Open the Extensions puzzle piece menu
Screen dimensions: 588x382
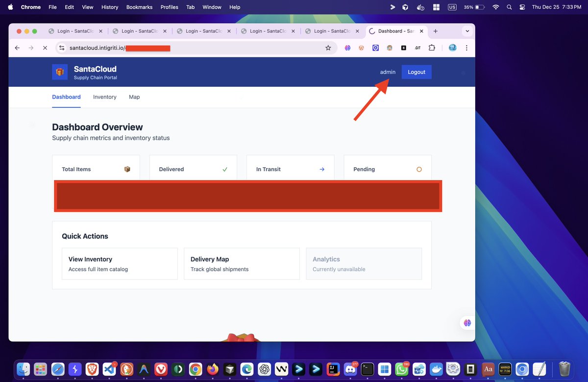tap(432, 48)
